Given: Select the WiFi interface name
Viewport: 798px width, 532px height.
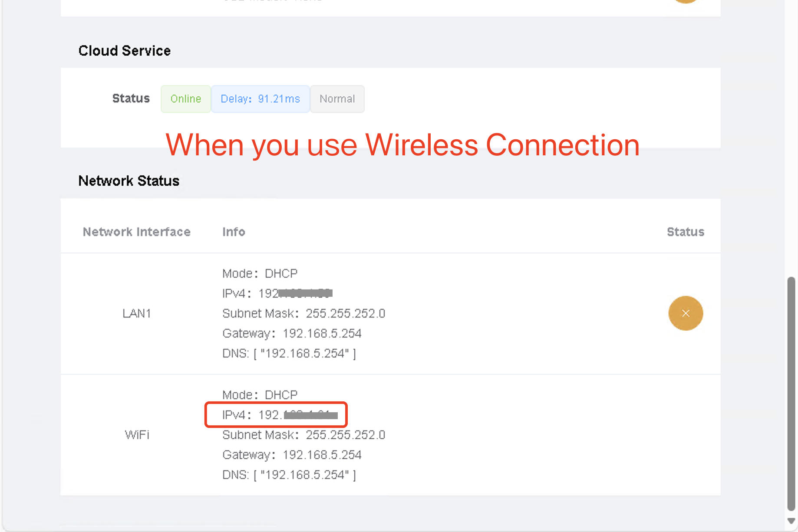Looking at the screenshot, I should click(137, 435).
